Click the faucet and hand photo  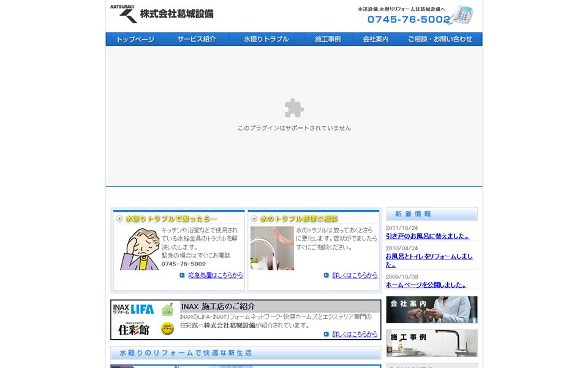pyautogui.click(x=272, y=248)
